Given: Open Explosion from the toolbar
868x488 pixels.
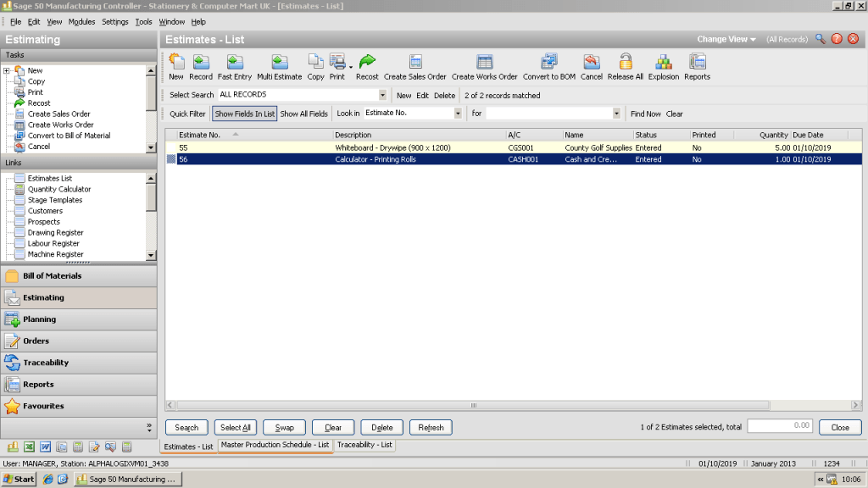Looking at the screenshot, I should coord(664,68).
